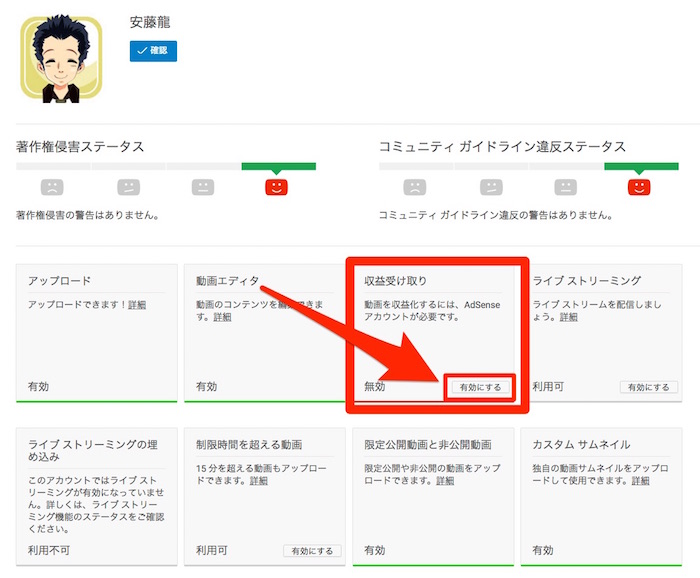Open 詳細 link in 動画エディタ card
This screenshot has width=700, height=578.
(x=222, y=317)
